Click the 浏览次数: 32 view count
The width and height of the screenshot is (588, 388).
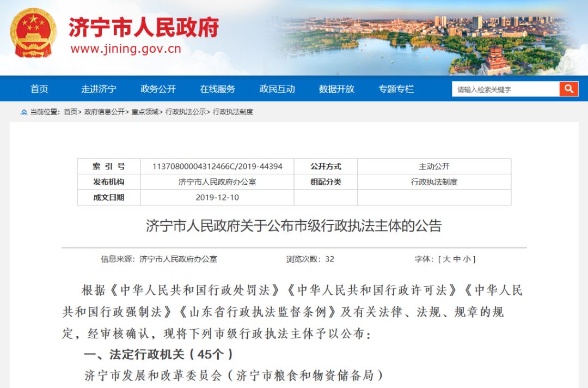click(310, 259)
